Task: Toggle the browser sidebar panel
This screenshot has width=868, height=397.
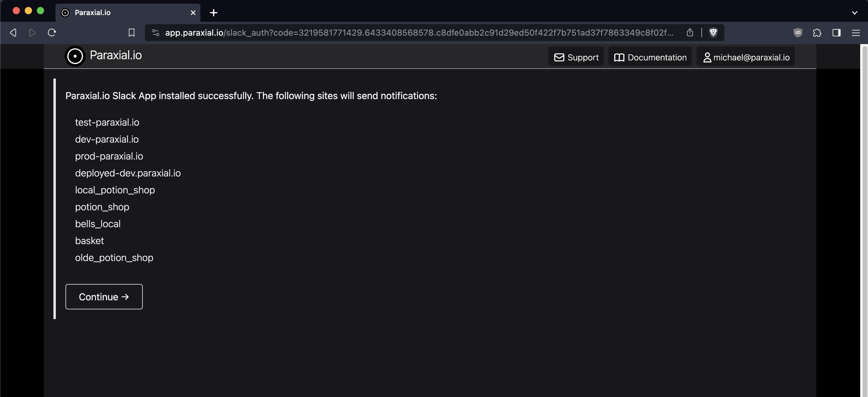Action: point(836,33)
